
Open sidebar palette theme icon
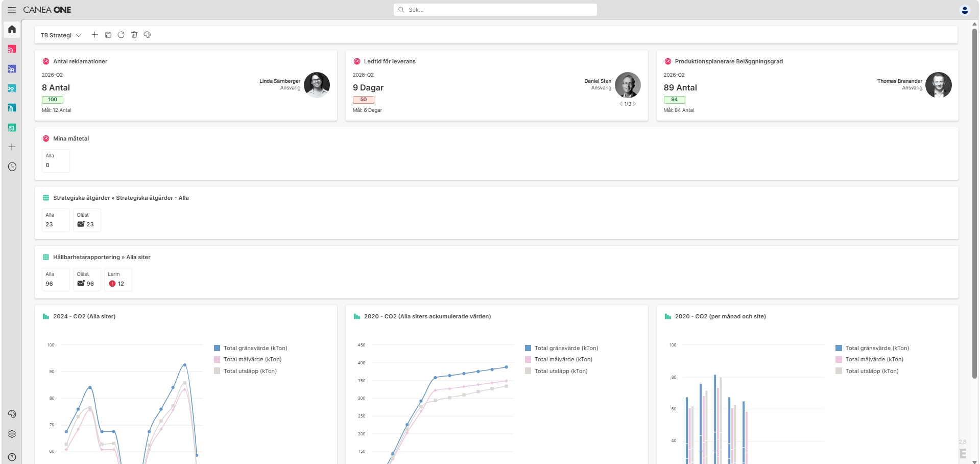point(12,414)
